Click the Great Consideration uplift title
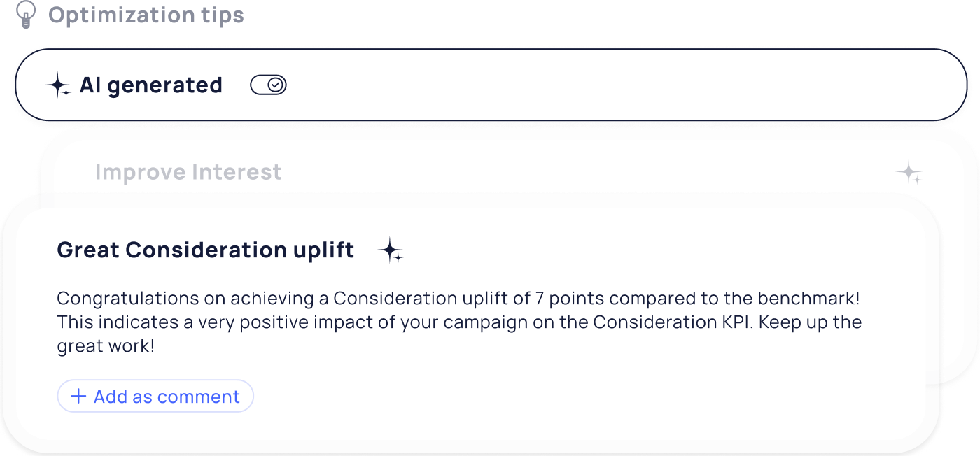The image size is (980, 456). 206,250
